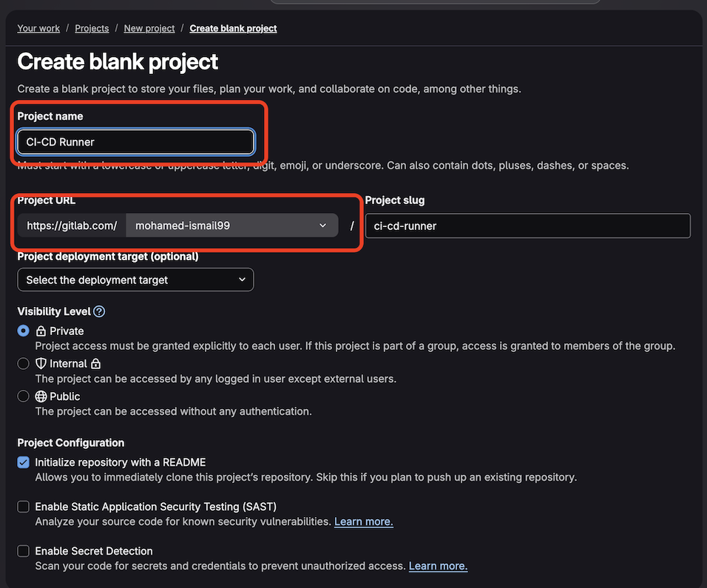Click the lock icon beside Private
Image resolution: width=707 pixels, height=588 pixels.
click(x=41, y=331)
